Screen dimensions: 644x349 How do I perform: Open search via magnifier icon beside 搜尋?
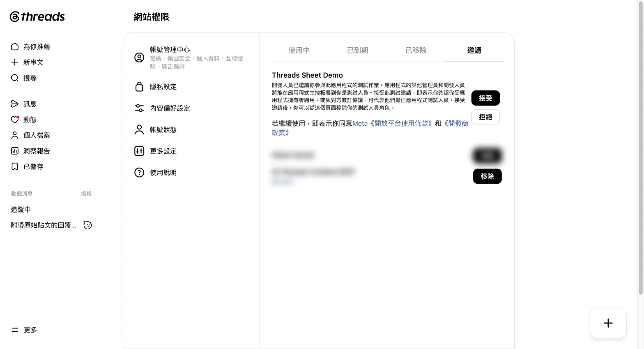click(x=15, y=78)
